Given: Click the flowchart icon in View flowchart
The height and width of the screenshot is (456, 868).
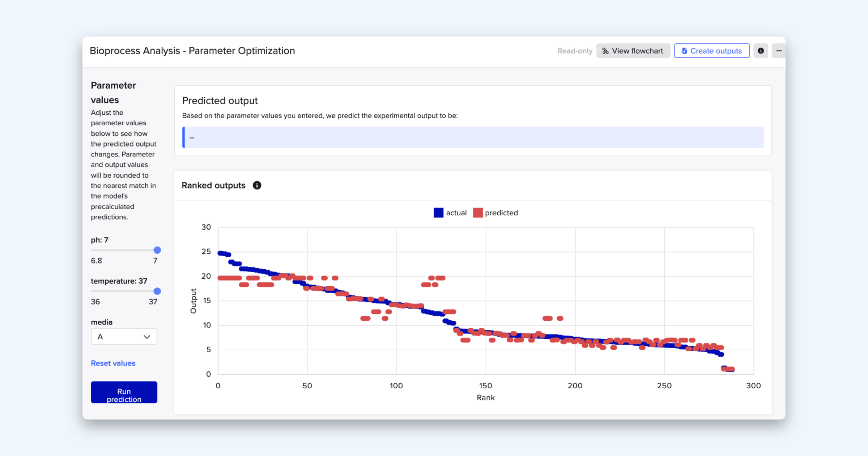Looking at the screenshot, I should pos(605,51).
